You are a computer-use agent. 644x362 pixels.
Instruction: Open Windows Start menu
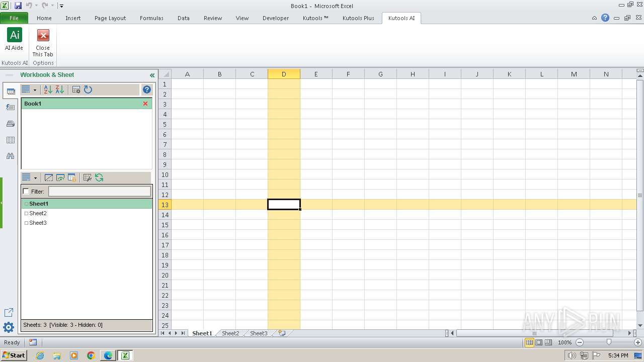[x=14, y=355]
